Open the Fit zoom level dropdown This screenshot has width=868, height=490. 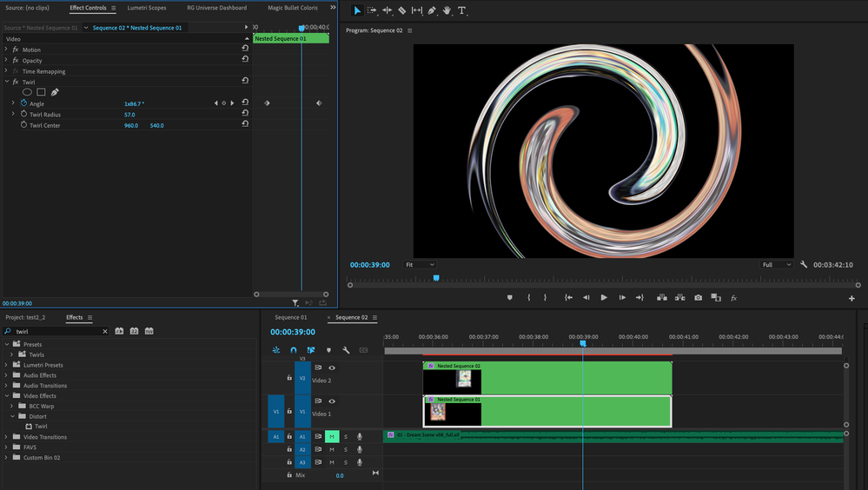(x=421, y=265)
